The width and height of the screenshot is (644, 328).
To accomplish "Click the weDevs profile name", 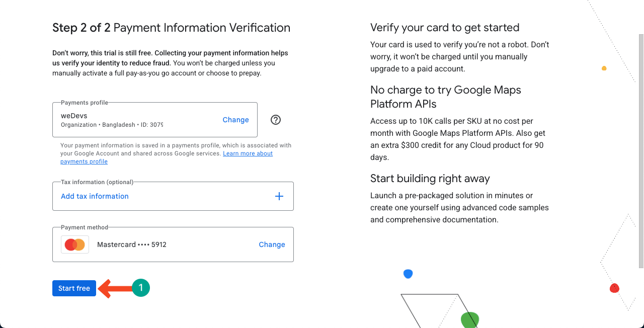I will pos(74,116).
